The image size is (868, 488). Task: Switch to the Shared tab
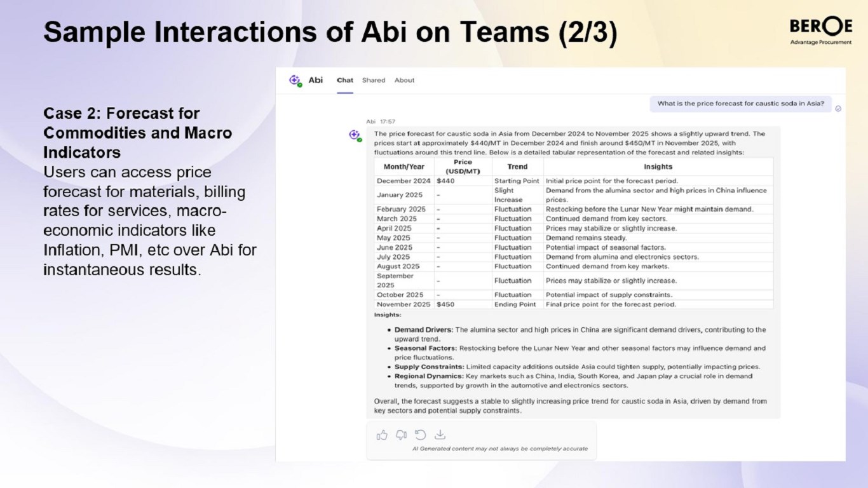click(x=374, y=80)
